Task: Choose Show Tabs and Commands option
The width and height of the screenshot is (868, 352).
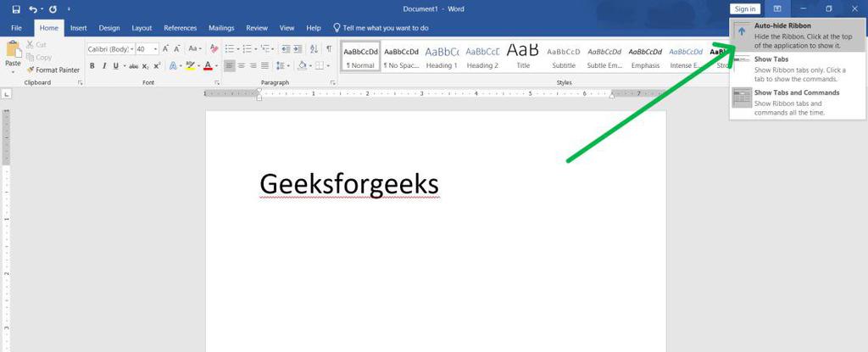Action: (797, 102)
